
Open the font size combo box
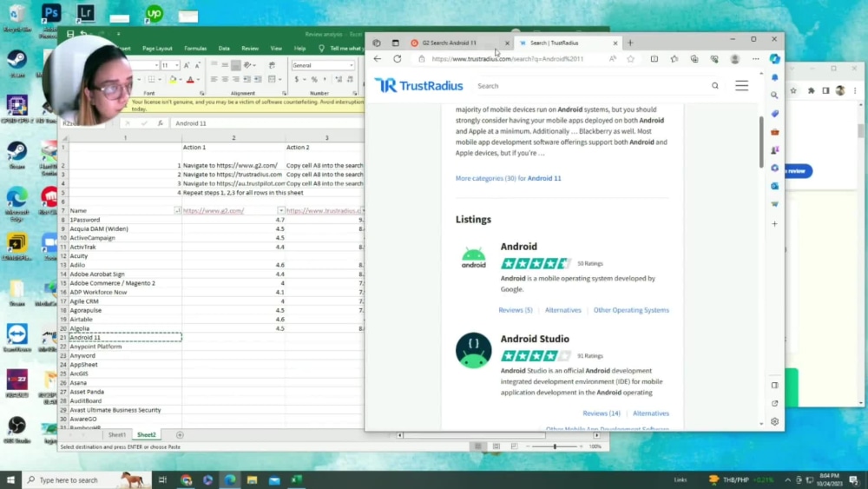pos(170,65)
